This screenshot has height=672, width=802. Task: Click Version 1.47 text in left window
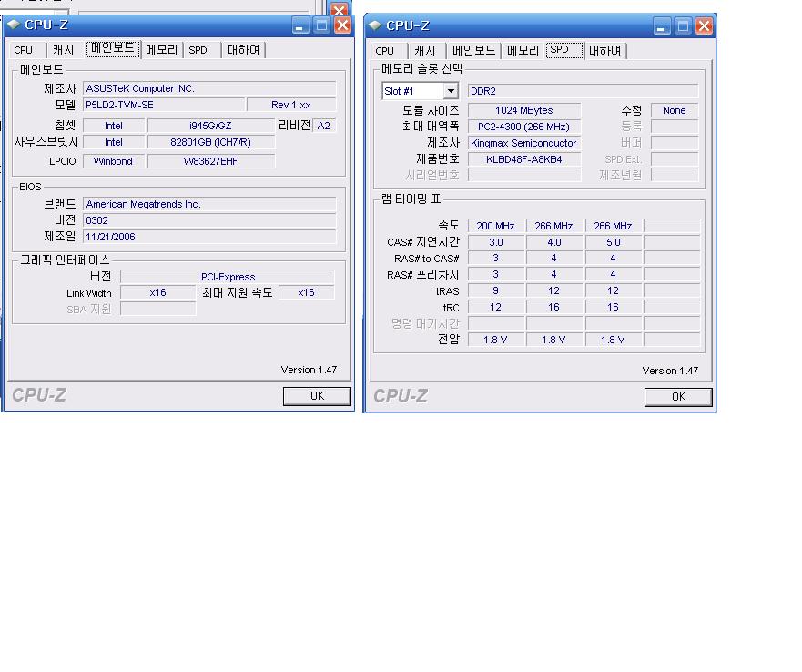309,370
